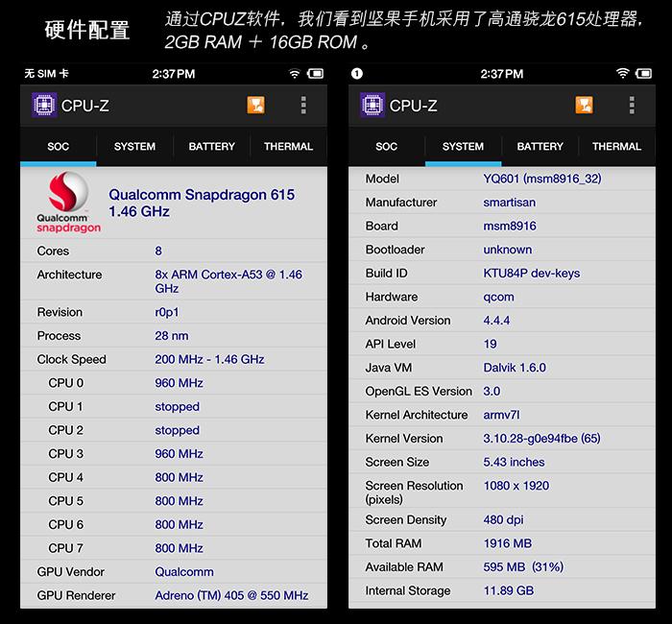Click Screen Size value '5.43 inches'
This screenshot has height=624, width=672.
coord(514,462)
